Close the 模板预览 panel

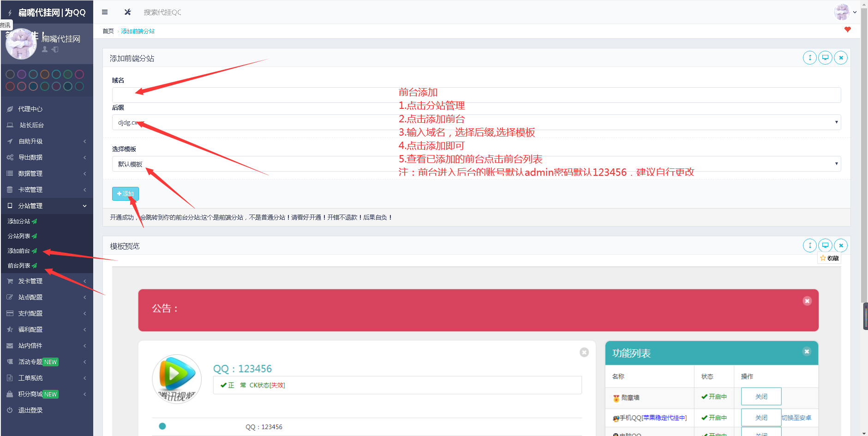[x=841, y=245]
